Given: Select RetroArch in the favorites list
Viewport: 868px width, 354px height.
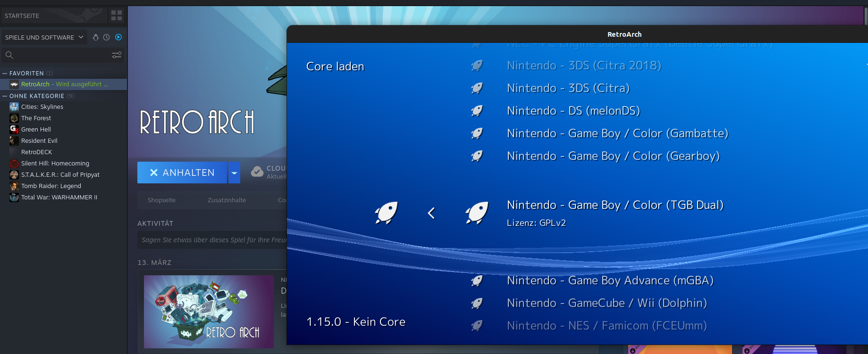Looking at the screenshot, I should [x=64, y=84].
